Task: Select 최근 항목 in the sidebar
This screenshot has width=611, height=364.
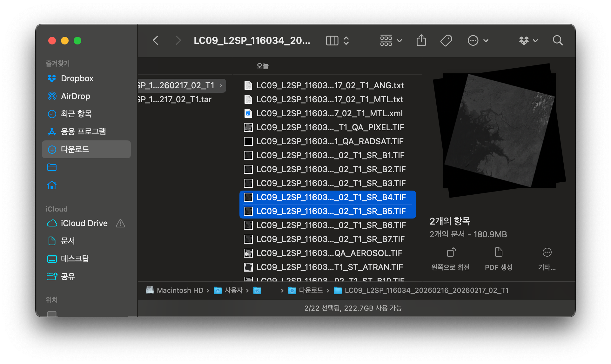Action: coord(77,114)
